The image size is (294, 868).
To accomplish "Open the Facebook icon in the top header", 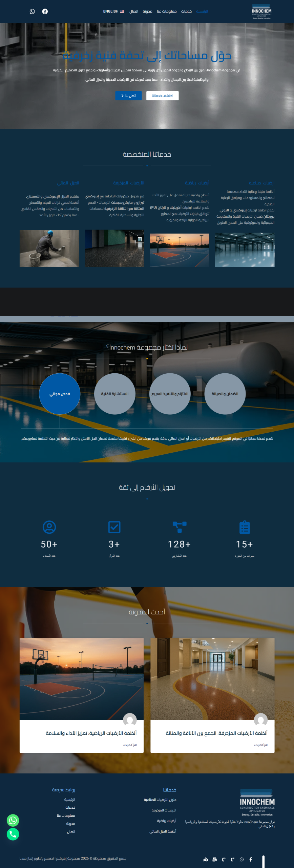I will [x=45, y=12].
